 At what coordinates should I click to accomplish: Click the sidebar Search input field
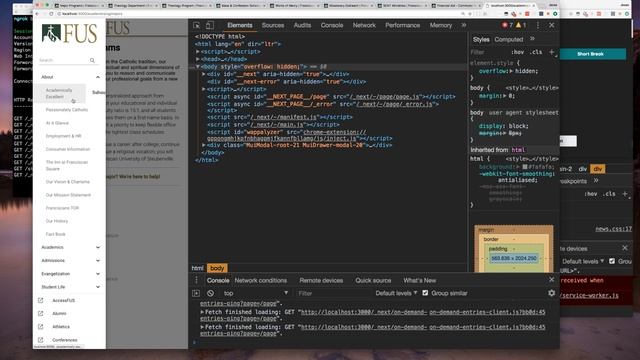pyautogui.click(x=63, y=60)
